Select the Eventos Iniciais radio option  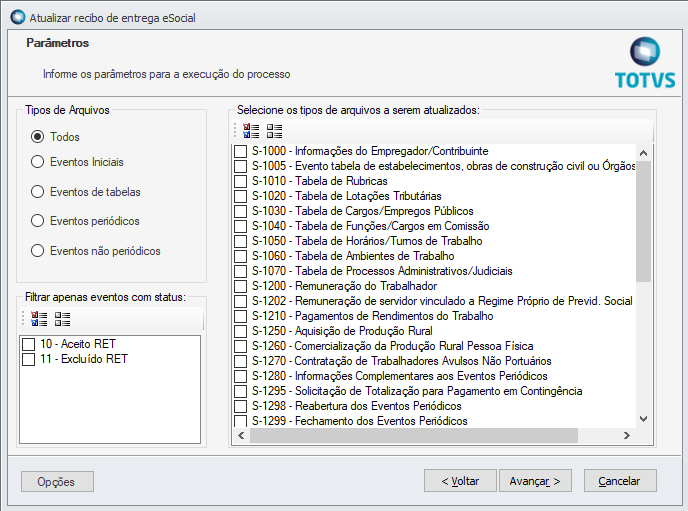(x=38, y=161)
